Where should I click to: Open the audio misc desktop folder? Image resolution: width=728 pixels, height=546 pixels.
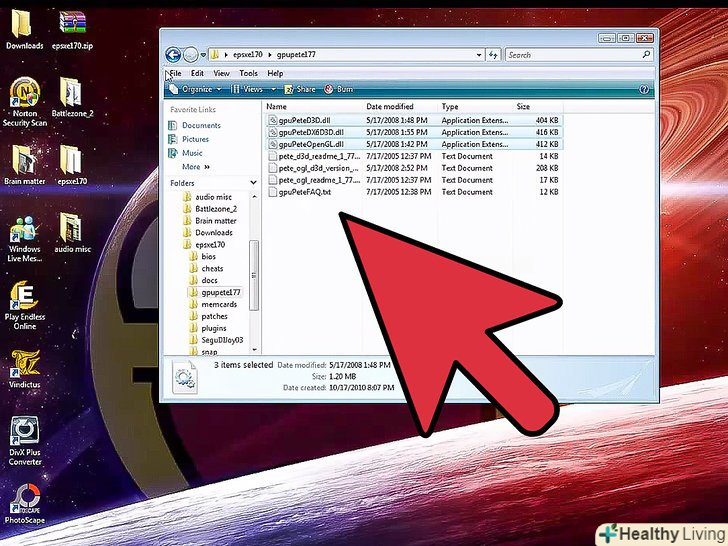[72, 233]
